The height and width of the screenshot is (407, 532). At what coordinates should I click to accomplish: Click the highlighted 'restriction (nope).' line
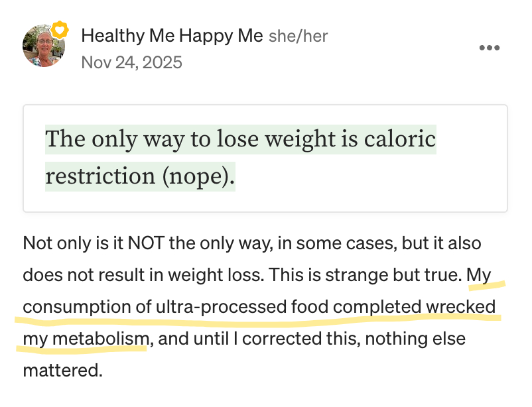[140, 176]
